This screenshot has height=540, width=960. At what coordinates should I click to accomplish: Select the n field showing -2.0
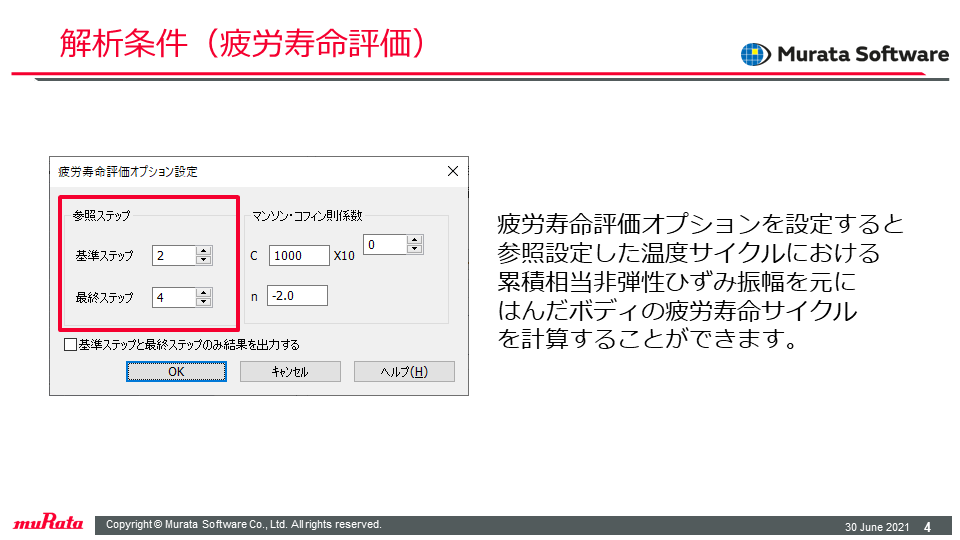coord(297,296)
